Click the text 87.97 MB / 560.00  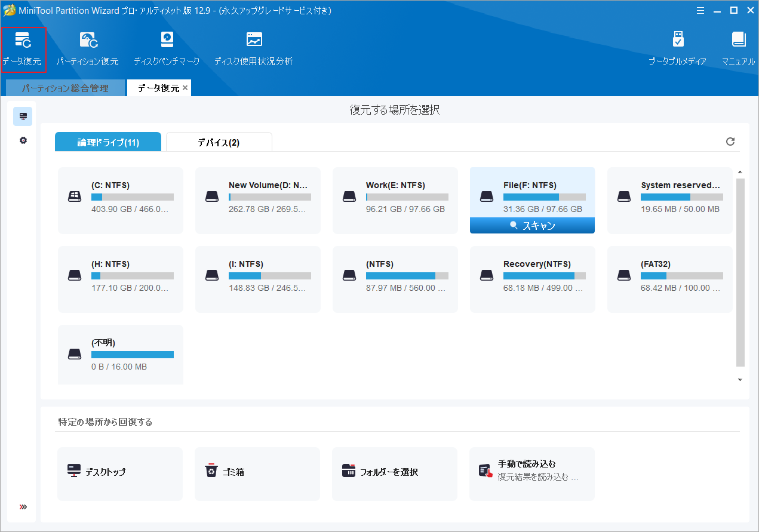[406, 288]
